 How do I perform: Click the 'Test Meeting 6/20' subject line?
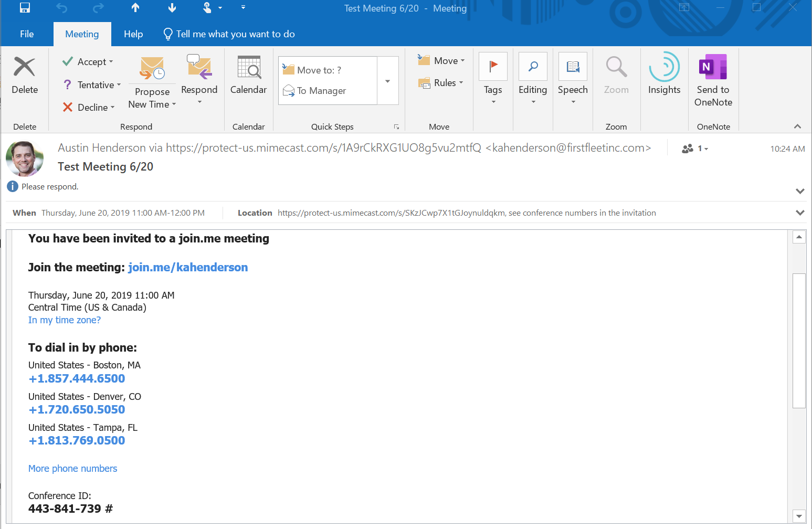(x=106, y=166)
